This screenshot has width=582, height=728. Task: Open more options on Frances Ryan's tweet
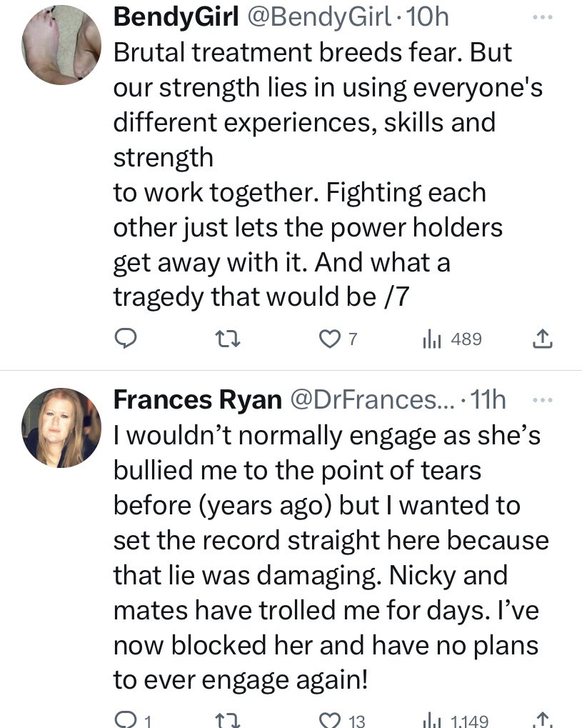[543, 401]
